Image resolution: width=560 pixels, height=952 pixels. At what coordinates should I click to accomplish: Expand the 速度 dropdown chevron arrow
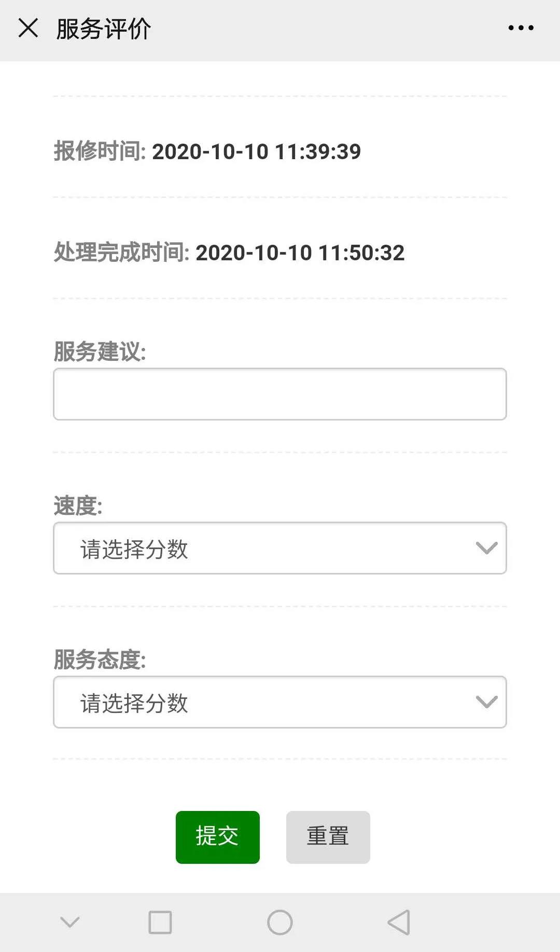(x=486, y=548)
